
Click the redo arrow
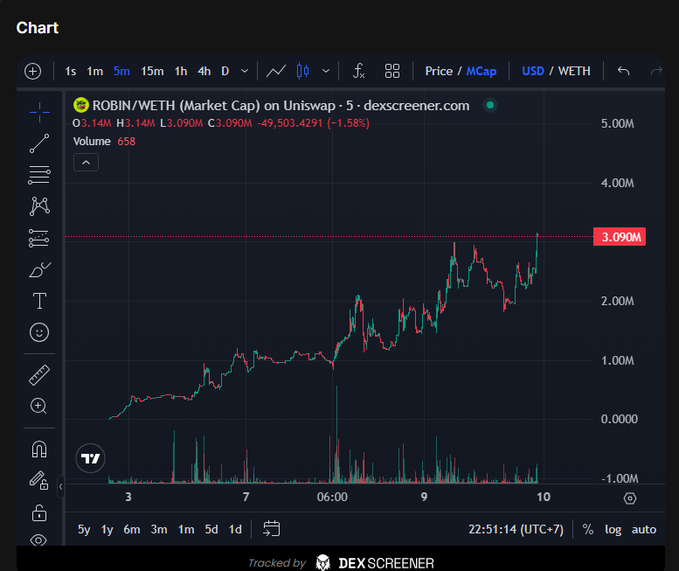(x=656, y=71)
